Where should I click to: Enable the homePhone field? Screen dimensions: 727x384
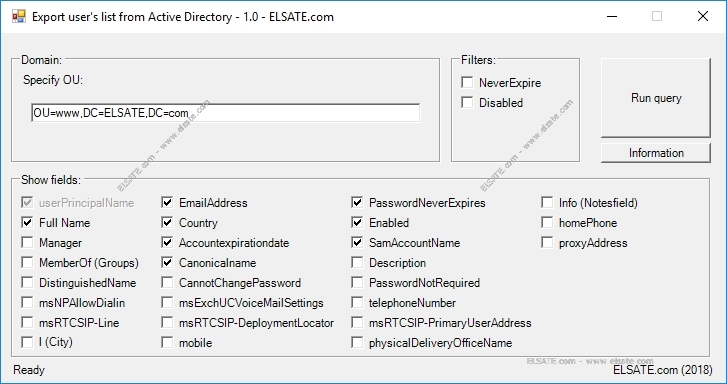(547, 223)
